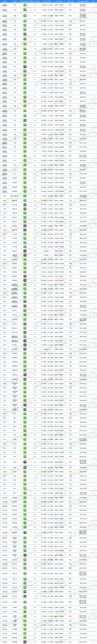The width and height of the screenshot is (97, 644).
Task: Click the diesel ON icon in Alfa Romeo 155 1.9 row
Action: pyautogui.click(x=25, y=120)
